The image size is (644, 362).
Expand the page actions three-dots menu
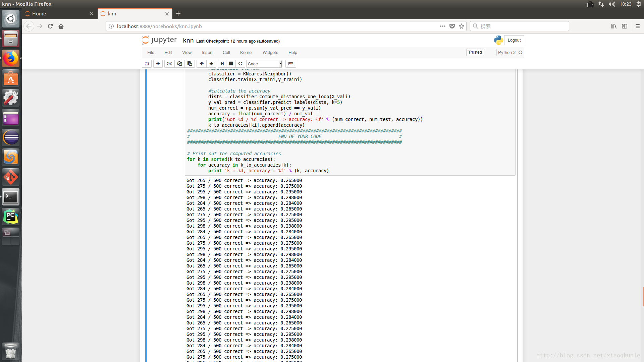coord(443,26)
